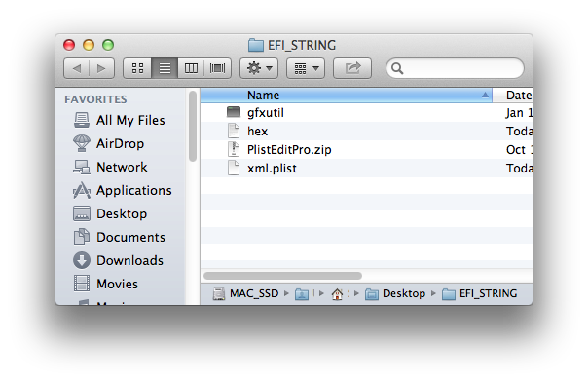Click the Movies filmstrip icon
588x382 pixels.
[x=82, y=284]
